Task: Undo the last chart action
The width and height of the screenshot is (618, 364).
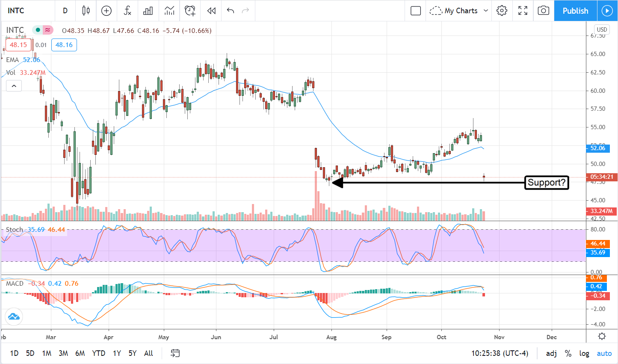Action: [231, 11]
